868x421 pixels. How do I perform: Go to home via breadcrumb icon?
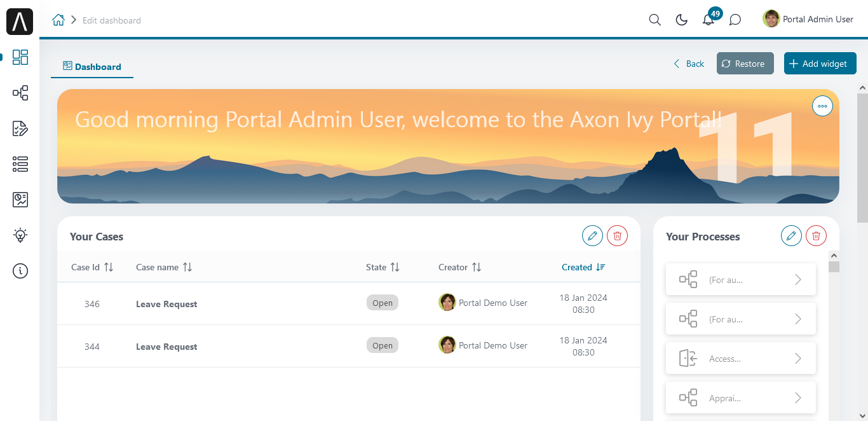tap(58, 20)
